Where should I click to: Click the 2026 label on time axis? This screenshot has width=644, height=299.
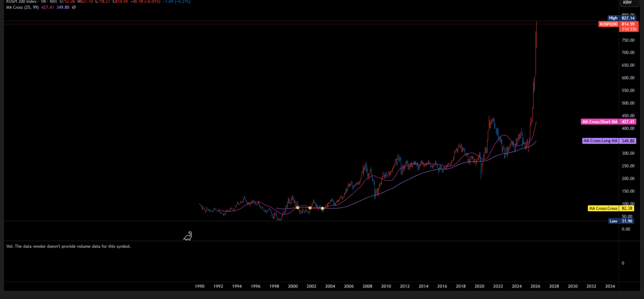point(535,286)
